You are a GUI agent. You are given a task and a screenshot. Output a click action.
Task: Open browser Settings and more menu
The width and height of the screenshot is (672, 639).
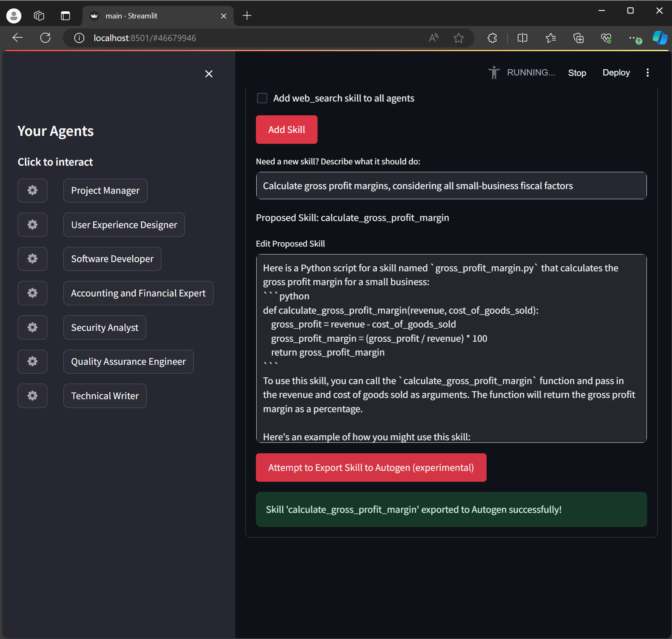pyautogui.click(x=635, y=38)
